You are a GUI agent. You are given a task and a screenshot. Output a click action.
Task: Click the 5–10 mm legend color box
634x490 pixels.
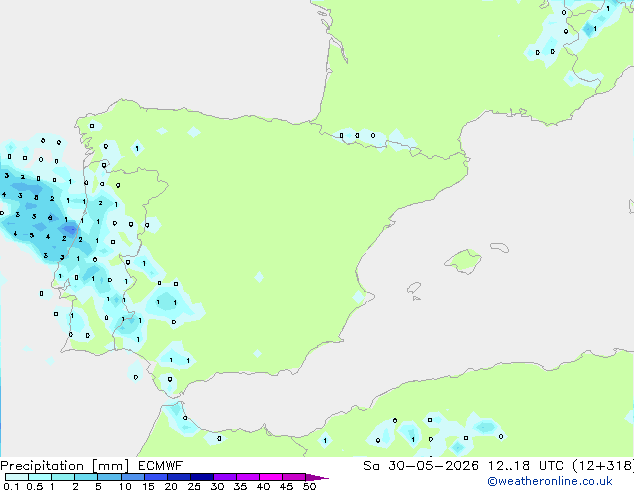(x=109, y=477)
